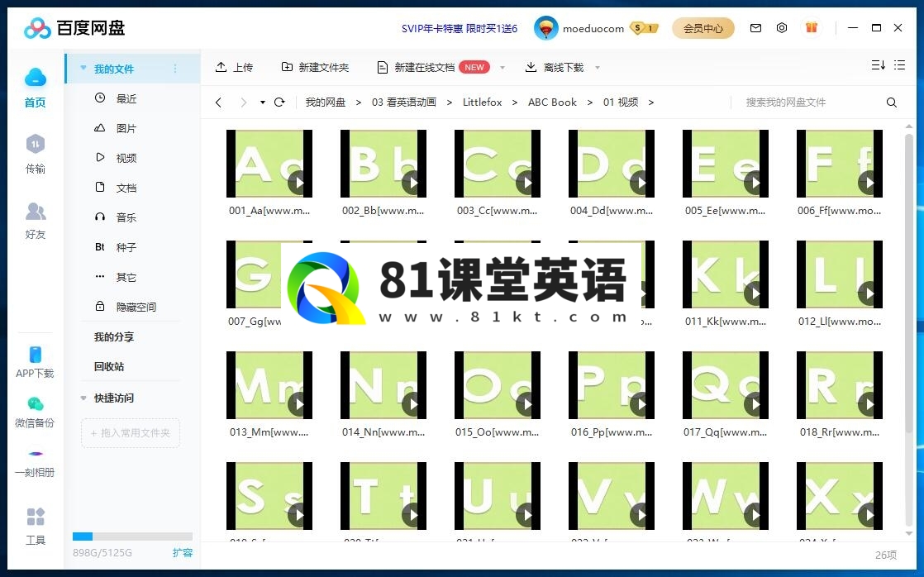Select the 001_Aa video thumbnail
The image size is (924, 577).
point(269,164)
